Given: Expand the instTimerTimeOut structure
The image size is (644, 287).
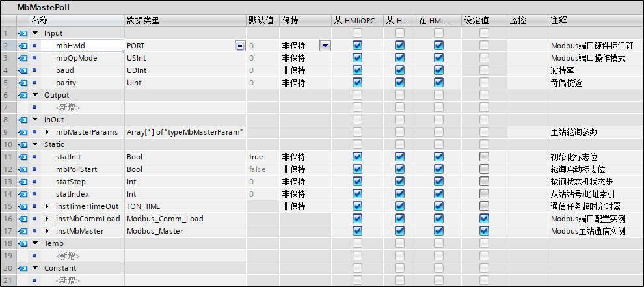Looking at the screenshot, I should pos(47,206).
